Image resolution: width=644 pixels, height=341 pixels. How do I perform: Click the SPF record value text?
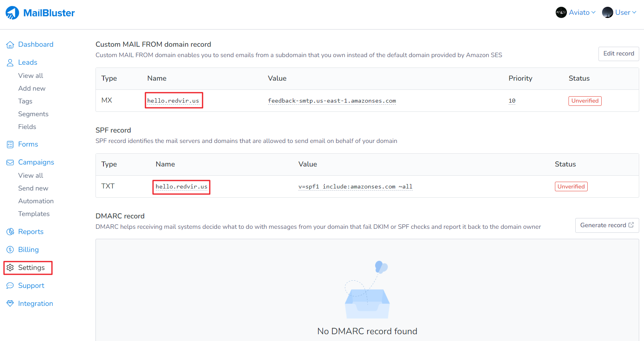[x=355, y=186]
